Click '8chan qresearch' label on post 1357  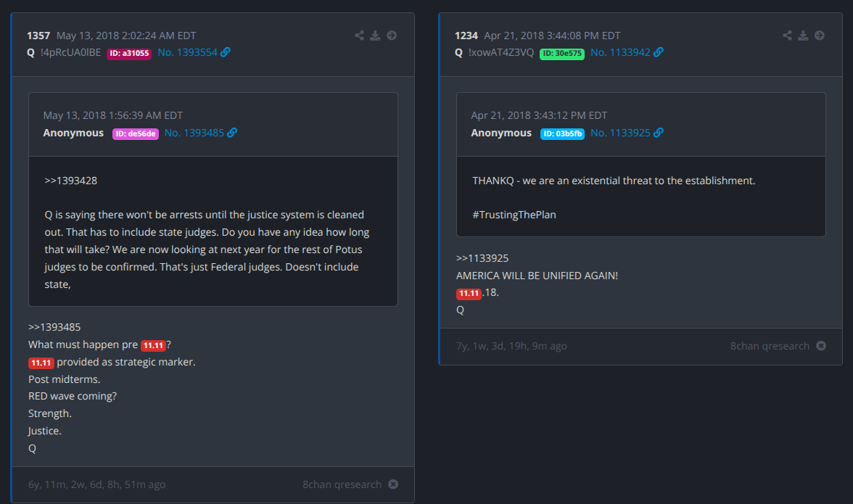pos(342,484)
